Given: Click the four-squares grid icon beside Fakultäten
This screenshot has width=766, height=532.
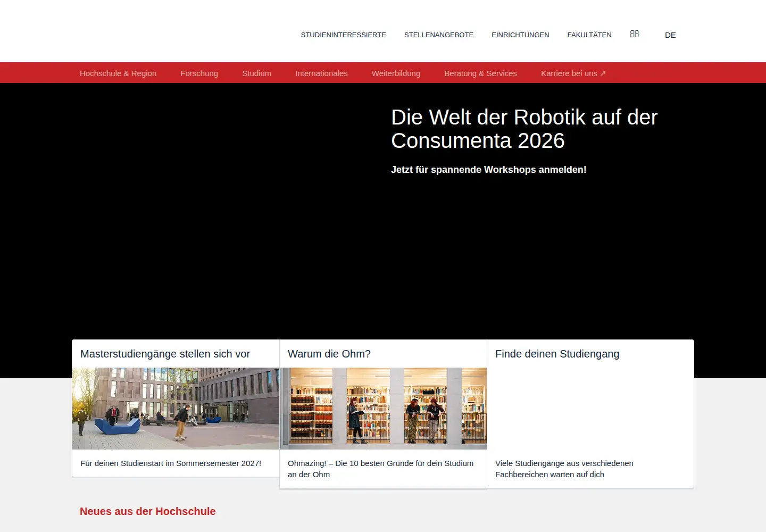Looking at the screenshot, I should click(x=634, y=34).
